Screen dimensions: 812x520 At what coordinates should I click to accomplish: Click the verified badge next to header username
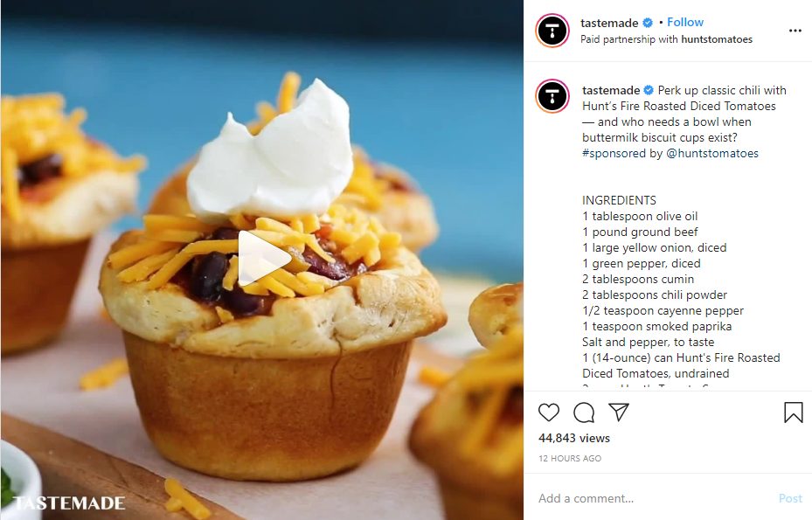648,23
